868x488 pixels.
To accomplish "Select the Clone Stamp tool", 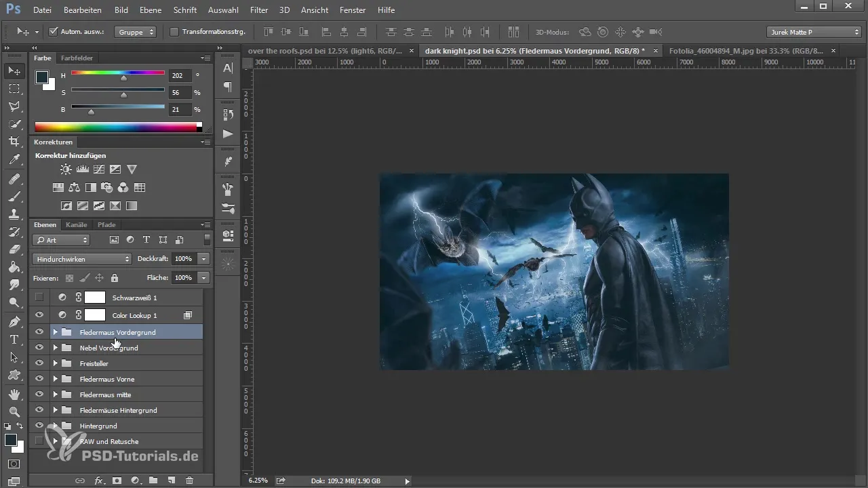I will click(14, 214).
